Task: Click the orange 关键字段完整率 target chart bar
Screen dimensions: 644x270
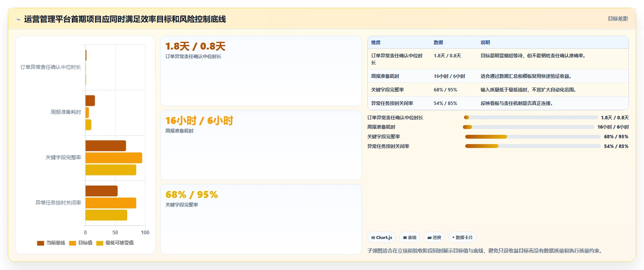Action: [x=114, y=158]
